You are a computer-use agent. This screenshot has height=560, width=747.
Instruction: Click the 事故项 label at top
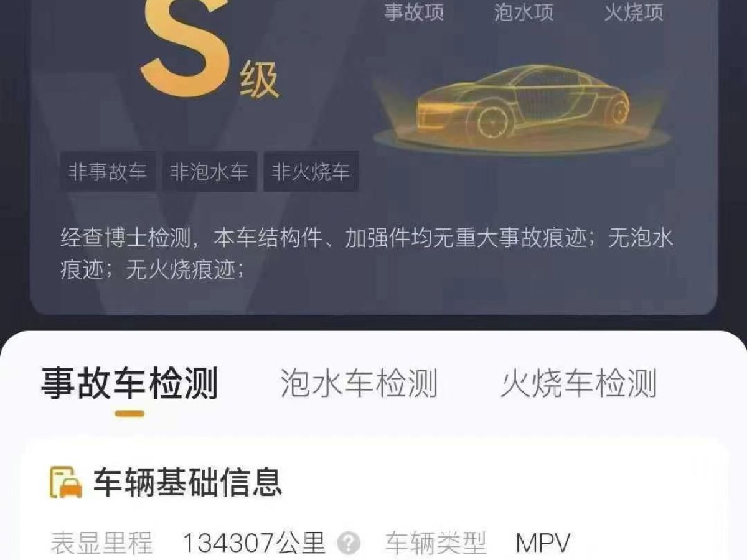tap(413, 12)
